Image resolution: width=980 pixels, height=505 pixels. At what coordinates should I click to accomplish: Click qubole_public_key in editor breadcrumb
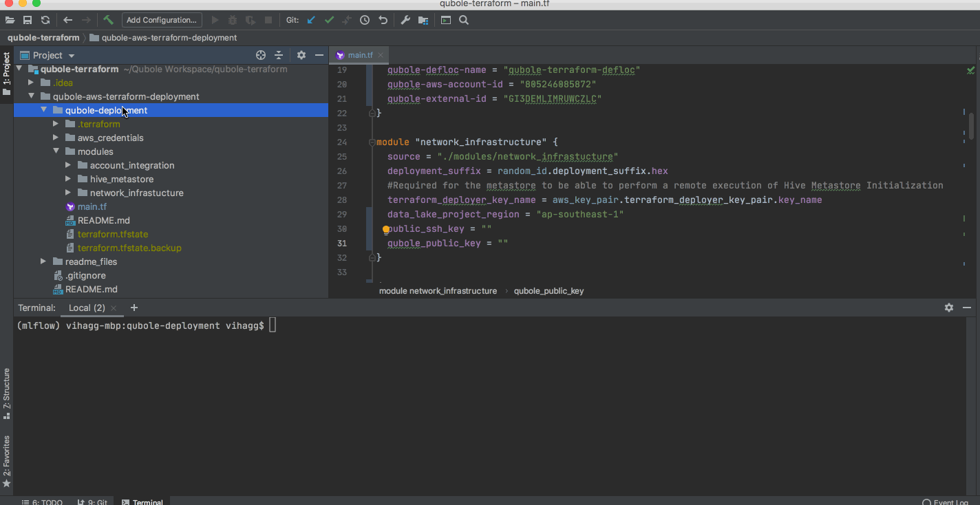click(548, 291)
